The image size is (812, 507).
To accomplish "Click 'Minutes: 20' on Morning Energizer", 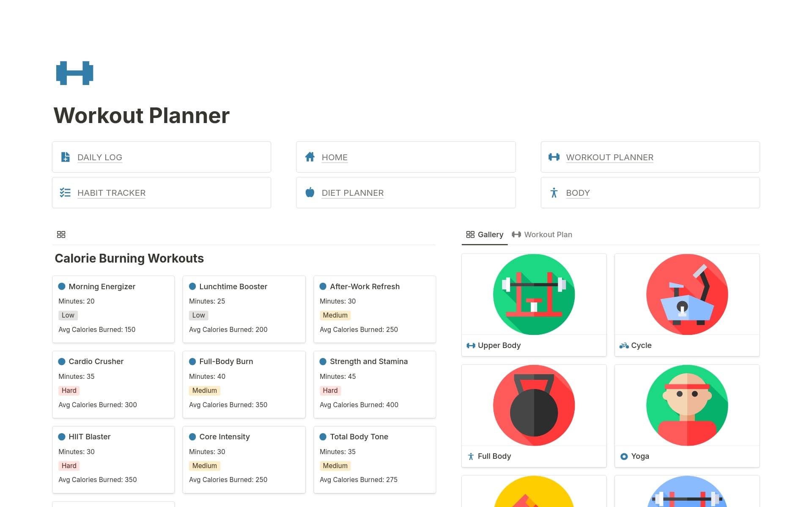I will click(x=77, y=301).
